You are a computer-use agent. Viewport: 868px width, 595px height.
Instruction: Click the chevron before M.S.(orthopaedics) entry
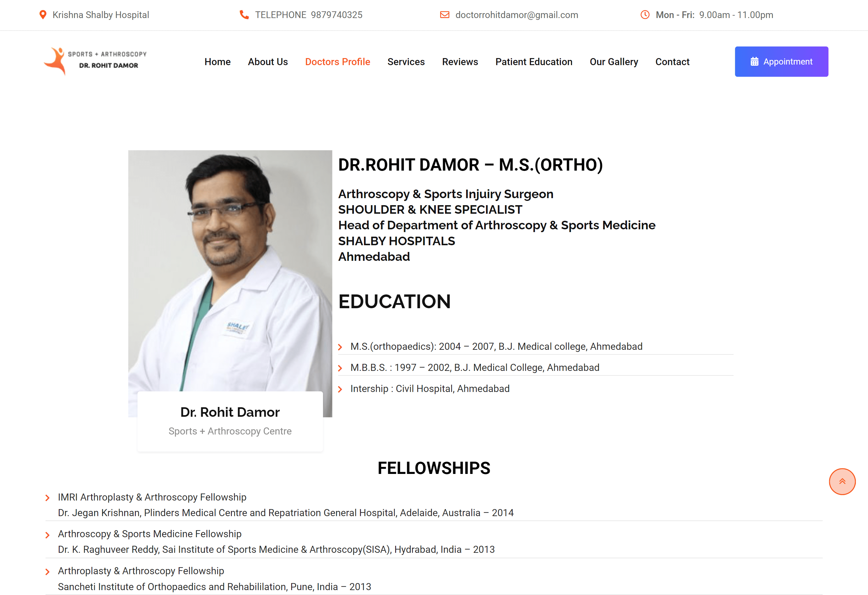340,347
